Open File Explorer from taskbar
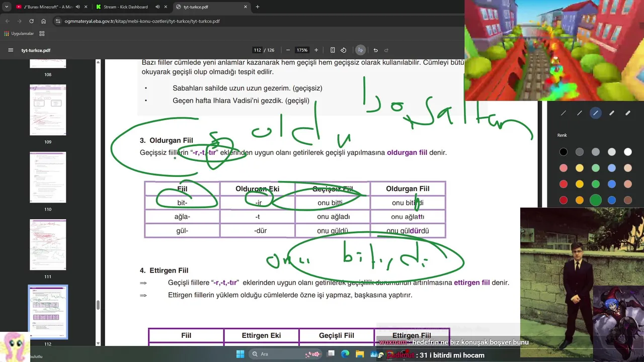The height and width of the screenshot is (362, 644). point(360,354)
